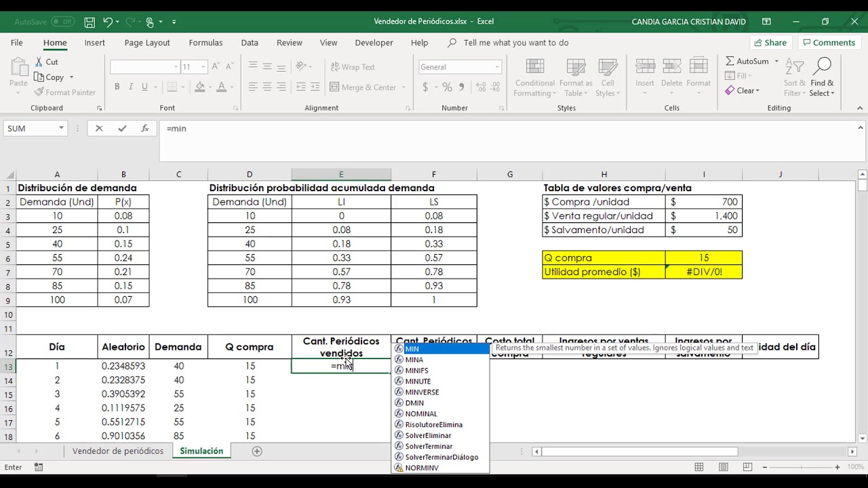Click the Percent Style icon

[x=447, y=87]
